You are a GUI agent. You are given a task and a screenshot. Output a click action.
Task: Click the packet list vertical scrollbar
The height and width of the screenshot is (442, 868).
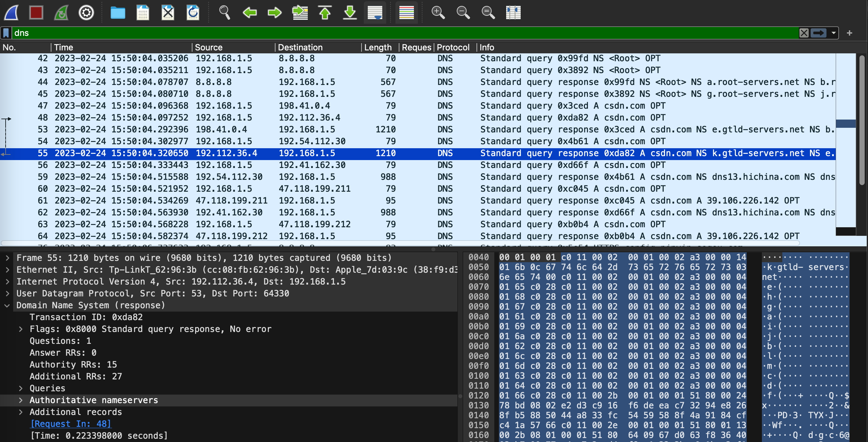pos(862,120)
